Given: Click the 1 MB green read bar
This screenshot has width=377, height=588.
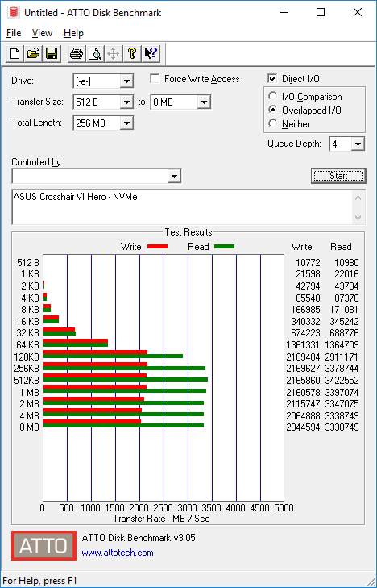Looking at the screenshot, I should coord(125,390).
